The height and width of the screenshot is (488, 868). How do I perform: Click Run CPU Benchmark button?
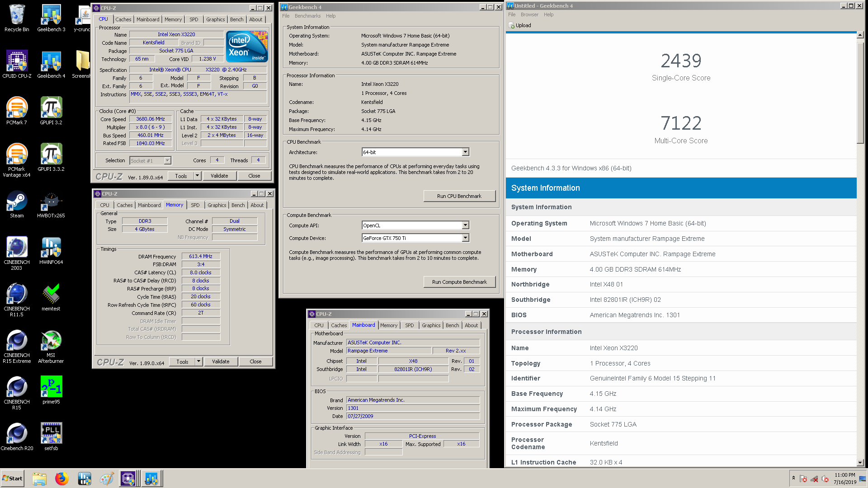click(x=459, y=196)
